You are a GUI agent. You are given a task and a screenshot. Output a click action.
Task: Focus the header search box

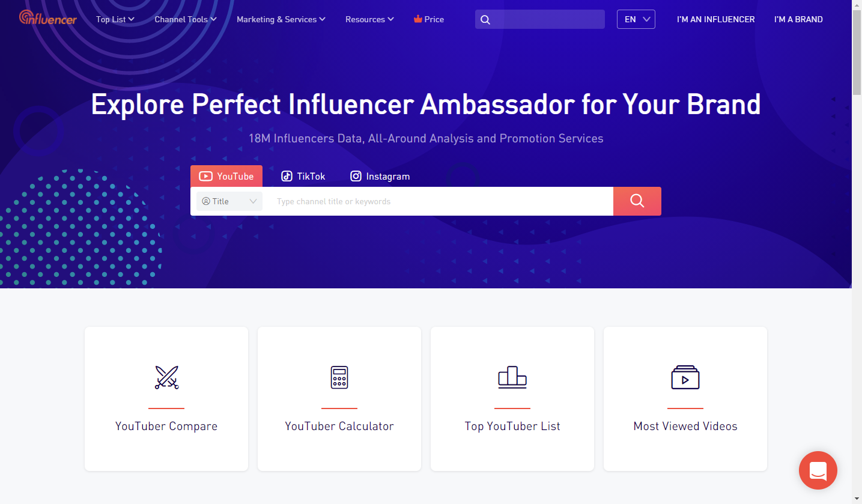pyautogui.click(x=540, y=19)
